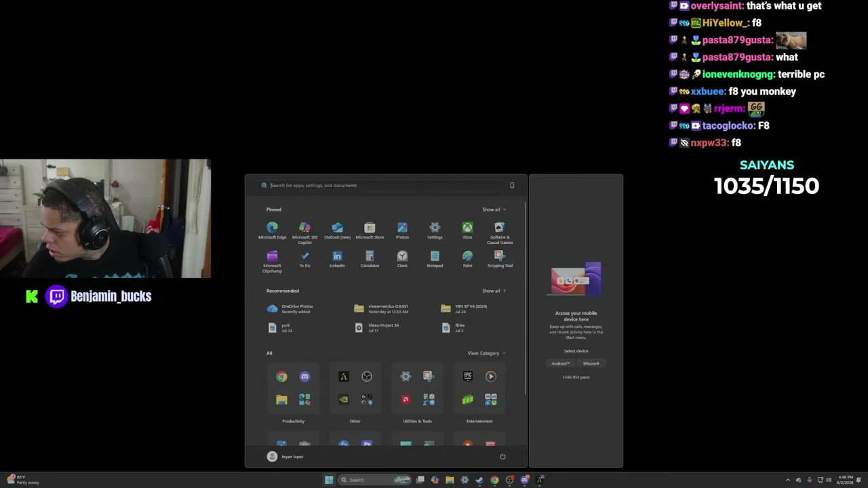This screenshot has height=488, width=868.
Task: Click Hide this pane link
Action: click(x=576, y=377)
